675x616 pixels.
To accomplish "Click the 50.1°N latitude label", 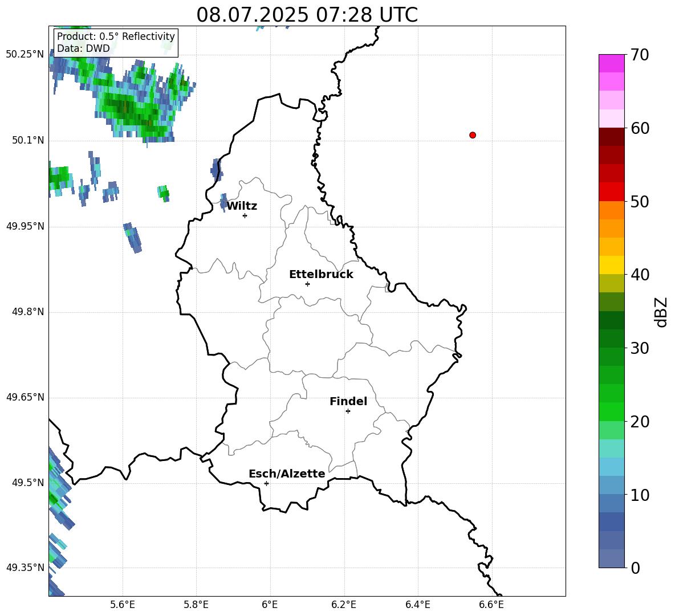I will coord(27,140).
